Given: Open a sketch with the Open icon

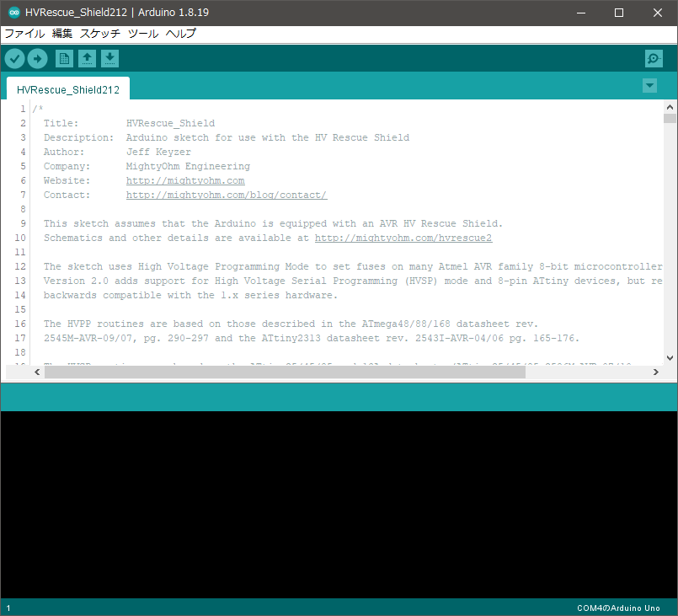Looking at the screenshot, I should (x=87, y=58).
